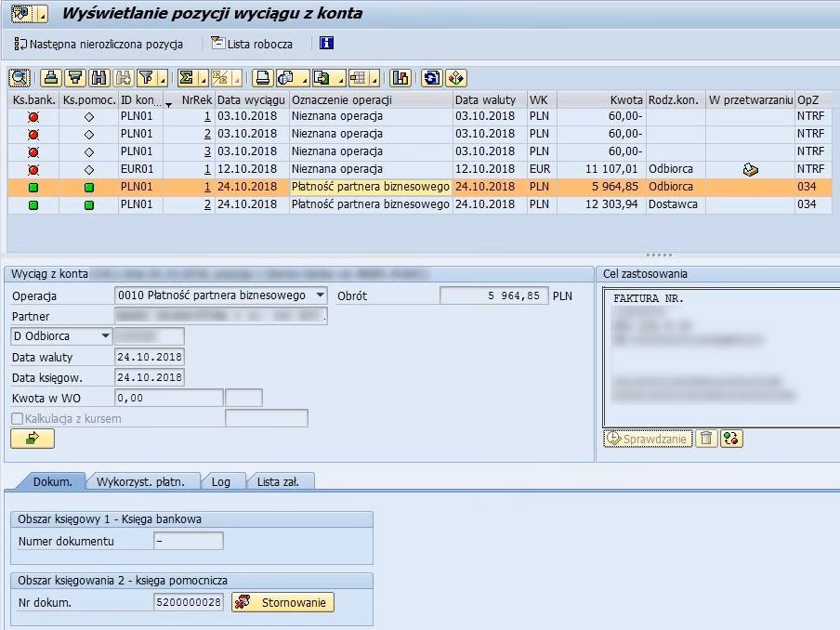Expand the D Odbiorca account type dropdown
The image size is (840, 630).
point(105,336)
